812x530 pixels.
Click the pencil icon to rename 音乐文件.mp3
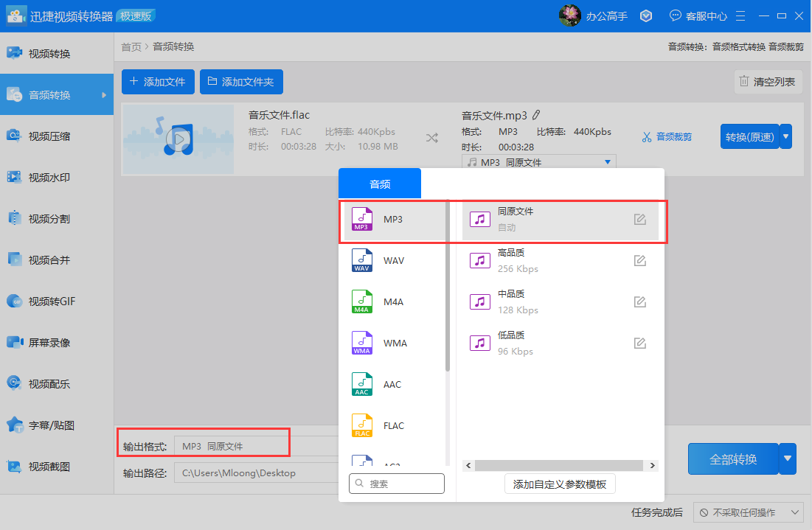click(x=536, y=114)
